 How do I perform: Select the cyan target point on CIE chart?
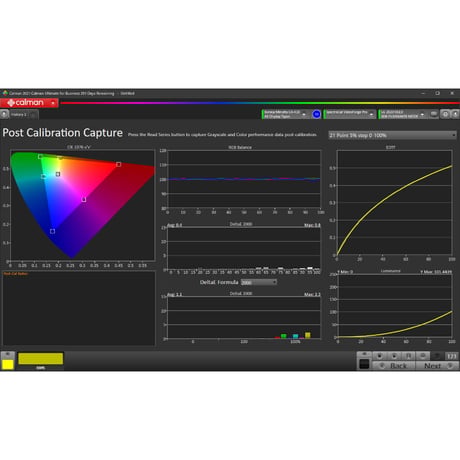point(44,176)
